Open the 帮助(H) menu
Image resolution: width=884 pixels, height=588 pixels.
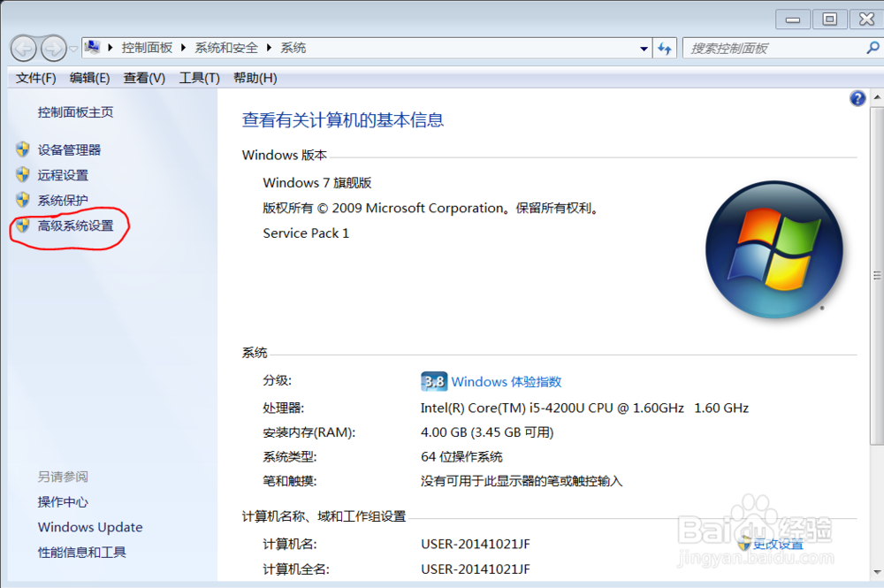click(x=255, y=78)
